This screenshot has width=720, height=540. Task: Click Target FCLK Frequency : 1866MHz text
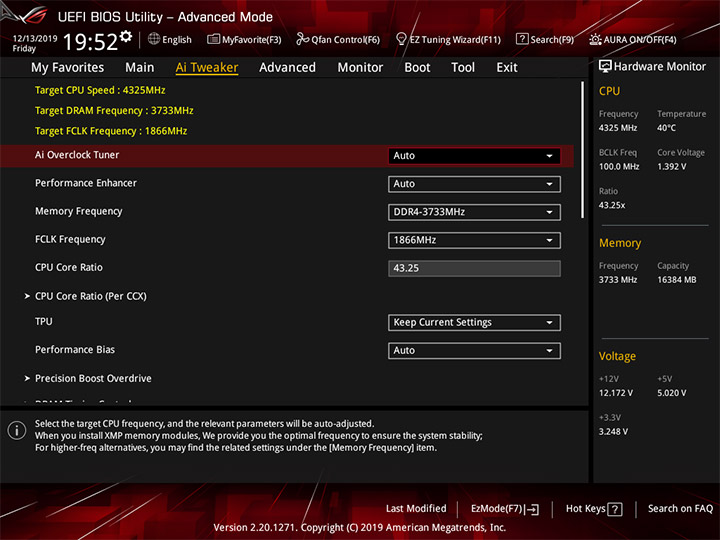click(111, 131)
